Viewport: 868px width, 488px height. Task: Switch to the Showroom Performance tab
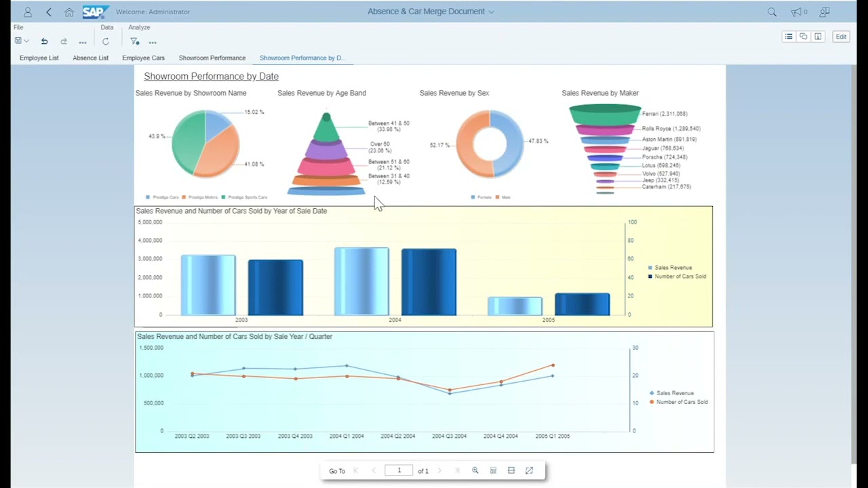point(212,58)
